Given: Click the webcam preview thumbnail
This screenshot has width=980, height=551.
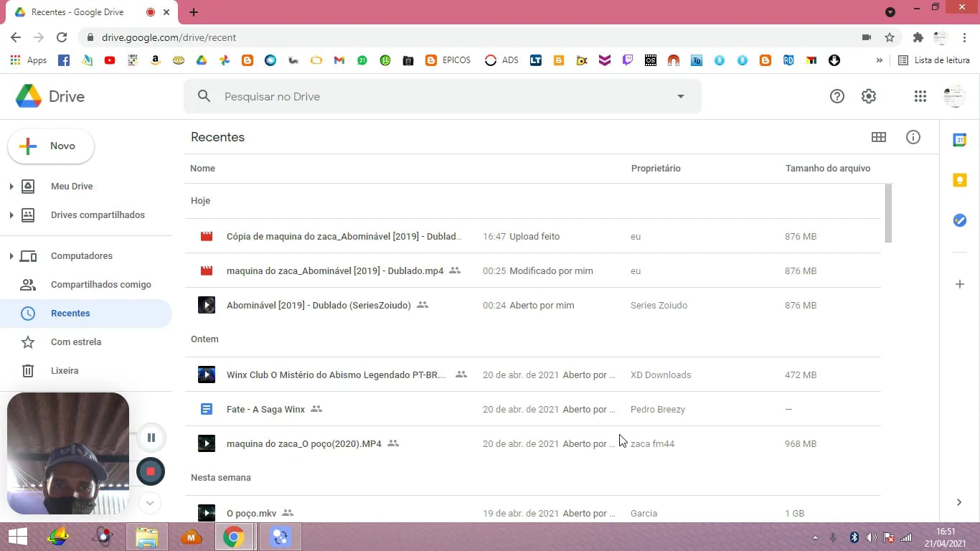Looking at the screenshot, I should (x=68, y=453).
